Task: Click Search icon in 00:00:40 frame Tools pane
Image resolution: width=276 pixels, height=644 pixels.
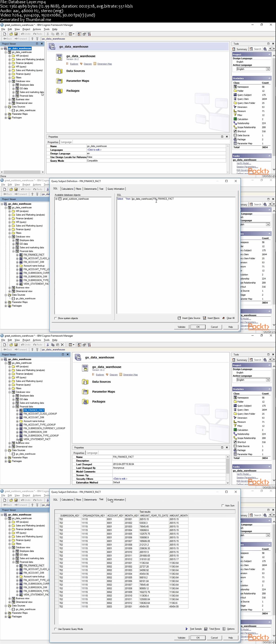Action: click(x=251, y=49)
